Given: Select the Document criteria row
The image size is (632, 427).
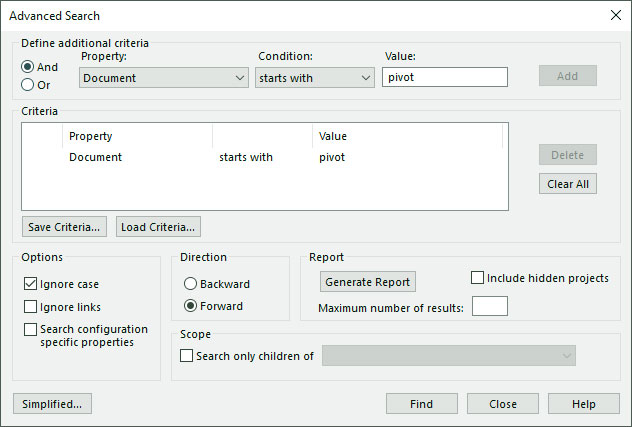Looking at the screenshot, I should point(265,157).
